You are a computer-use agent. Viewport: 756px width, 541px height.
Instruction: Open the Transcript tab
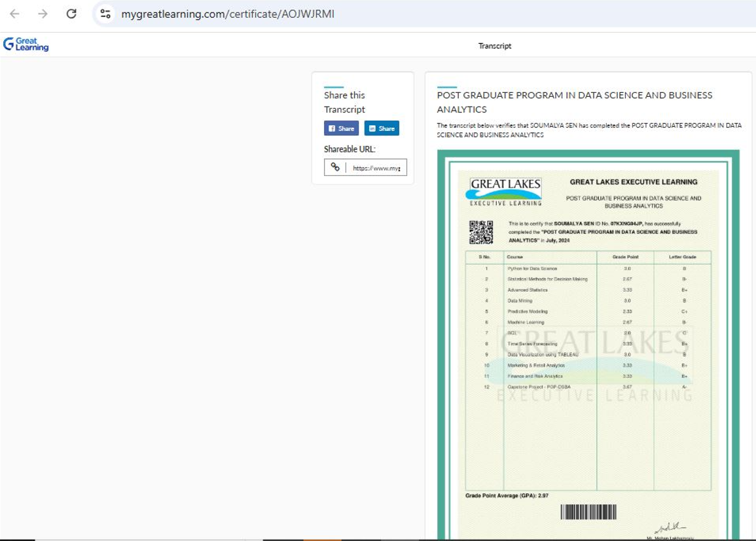495,46
